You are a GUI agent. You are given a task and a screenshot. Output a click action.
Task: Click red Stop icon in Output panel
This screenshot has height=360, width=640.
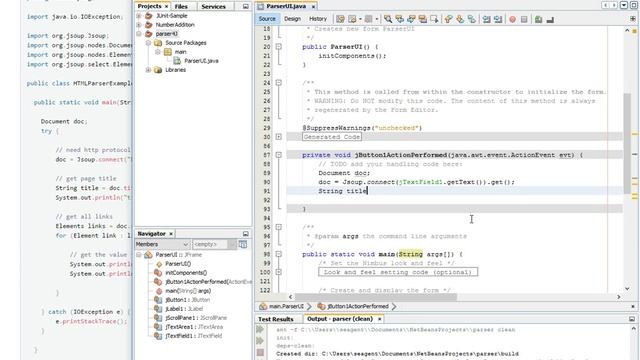260,352
